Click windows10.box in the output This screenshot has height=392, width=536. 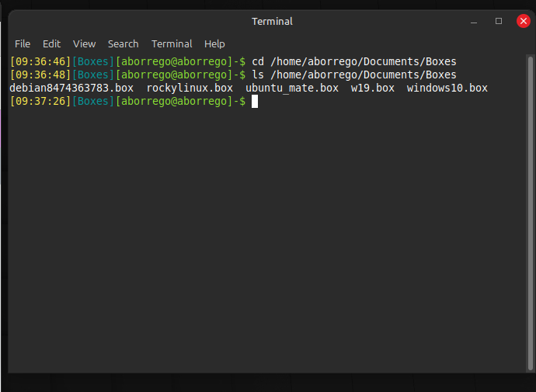point(447,88)
